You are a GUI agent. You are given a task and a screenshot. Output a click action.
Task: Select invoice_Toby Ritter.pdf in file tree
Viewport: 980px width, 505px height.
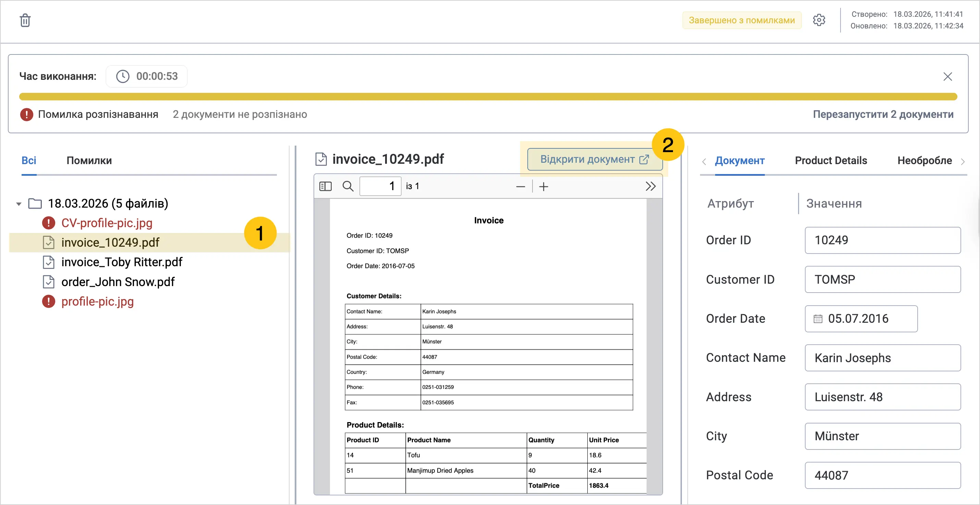pos(122,262)
